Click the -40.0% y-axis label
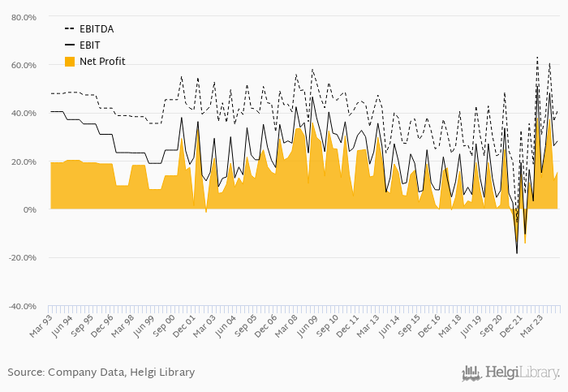 (x=23, y=307)
